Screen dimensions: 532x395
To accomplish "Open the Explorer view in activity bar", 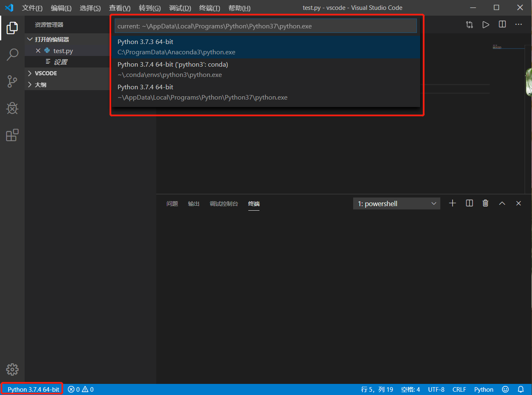I will point(12,28).
